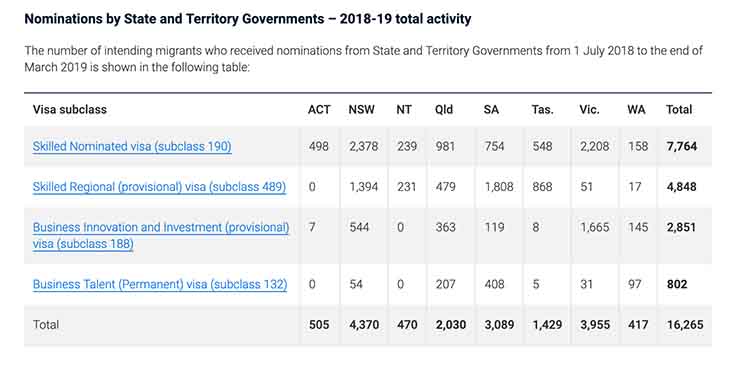Select the Tas. total 1,429

(547, 325)
